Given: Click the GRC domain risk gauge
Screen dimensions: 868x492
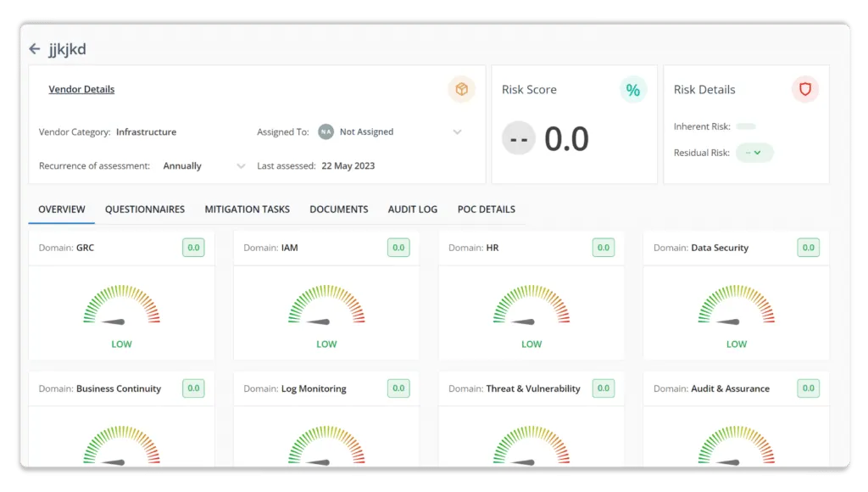Looking at the screenshot, I should coord(122,305).
